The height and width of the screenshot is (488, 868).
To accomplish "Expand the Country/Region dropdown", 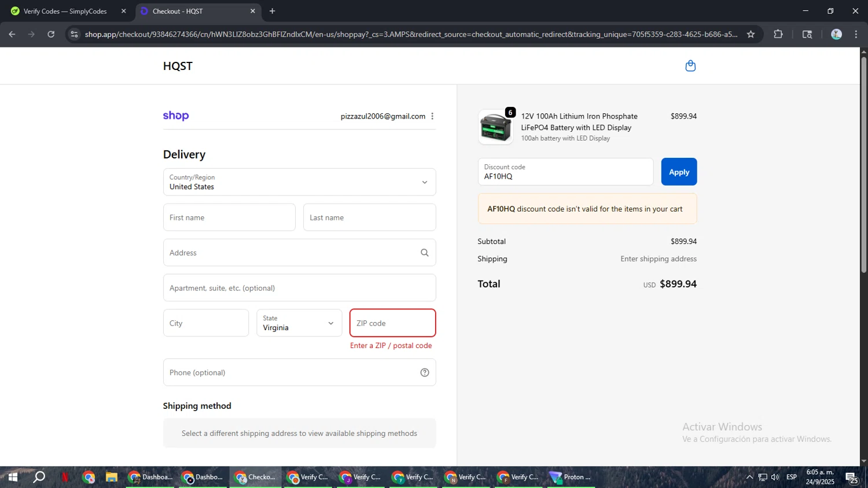I will [299, 182].
